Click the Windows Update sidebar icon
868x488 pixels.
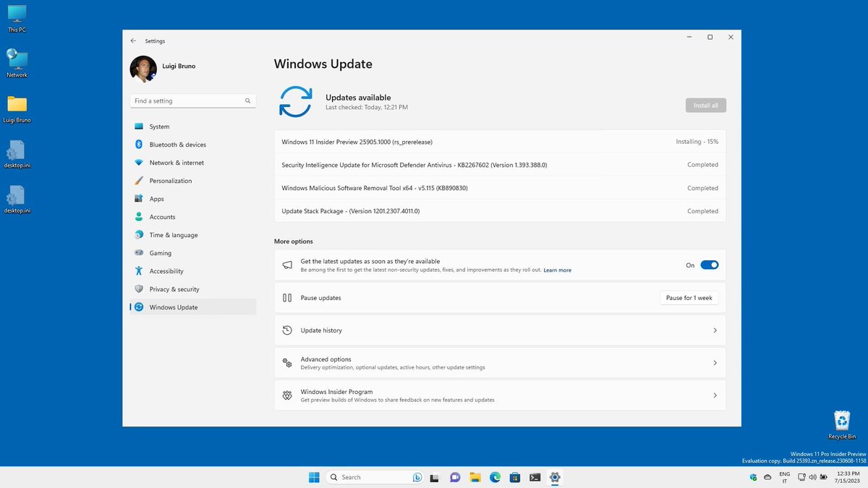(139, 307)
